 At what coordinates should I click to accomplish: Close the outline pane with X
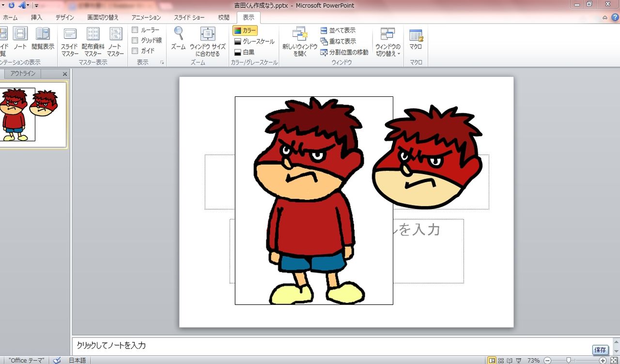[x=65, y=74]
